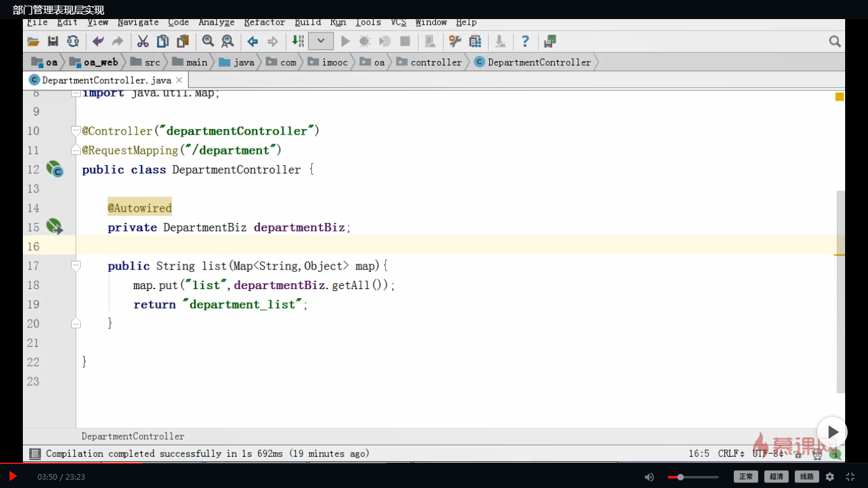This screenshot has width=868, height=488.
Task: Click the Stop square icon
Action: pos(405,41)
